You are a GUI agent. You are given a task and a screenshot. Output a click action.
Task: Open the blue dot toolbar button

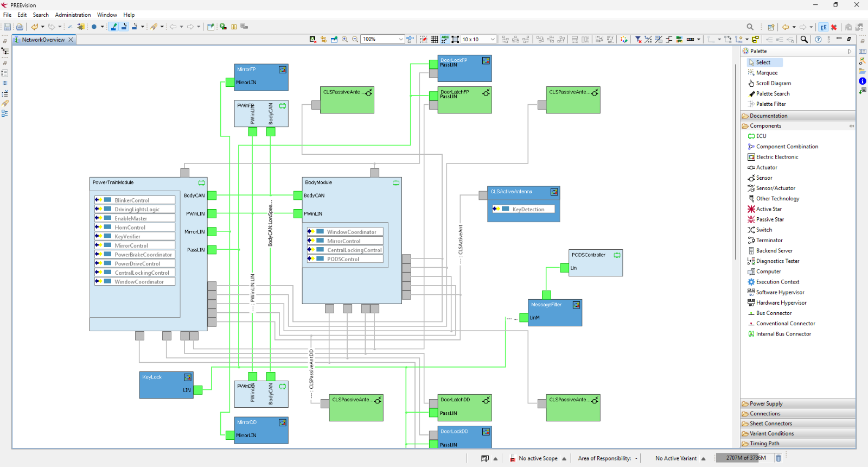[94, 27]
